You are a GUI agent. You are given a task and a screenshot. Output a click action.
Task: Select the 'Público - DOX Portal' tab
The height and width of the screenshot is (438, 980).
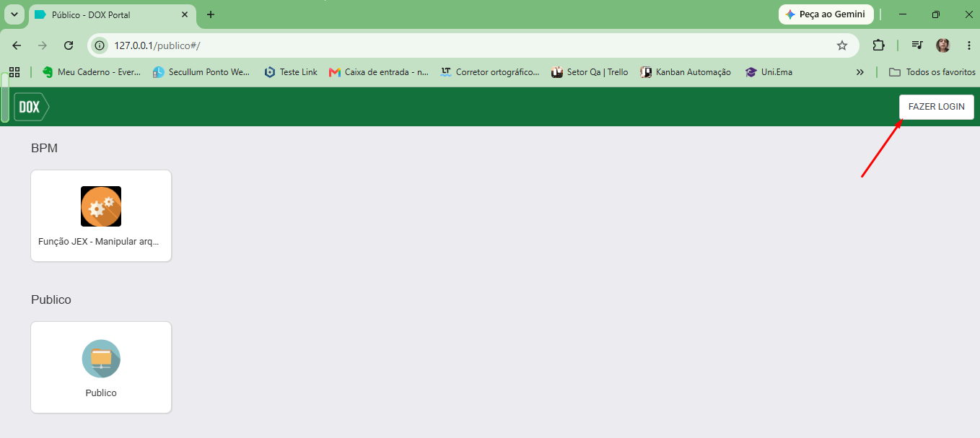pos(112,14)
